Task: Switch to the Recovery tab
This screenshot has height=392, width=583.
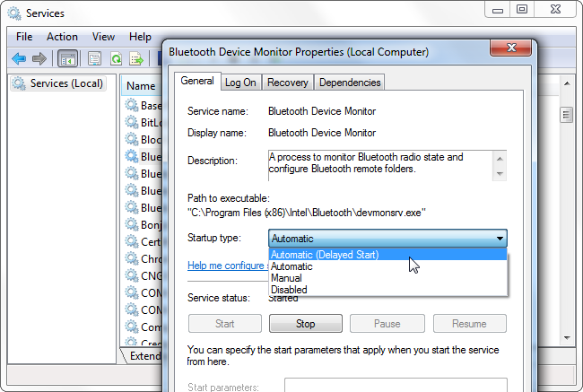Action: click(x=288, y=83)
